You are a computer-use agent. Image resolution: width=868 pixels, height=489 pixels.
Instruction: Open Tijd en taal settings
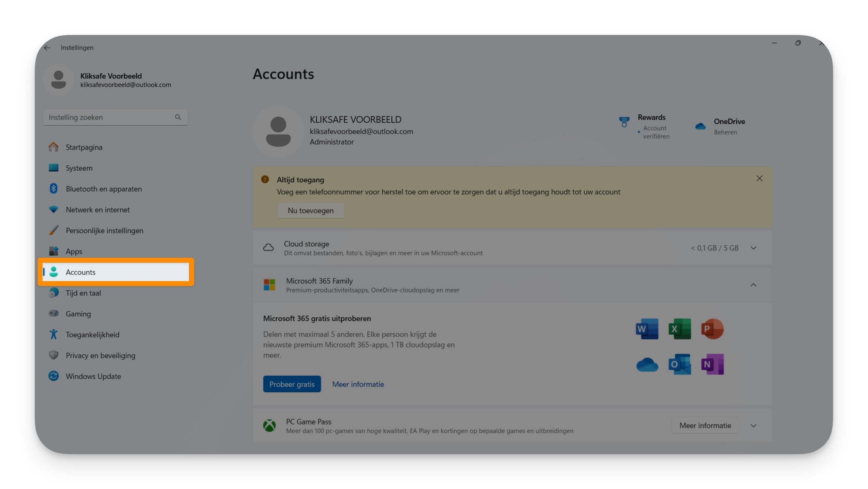coord(115,293)
